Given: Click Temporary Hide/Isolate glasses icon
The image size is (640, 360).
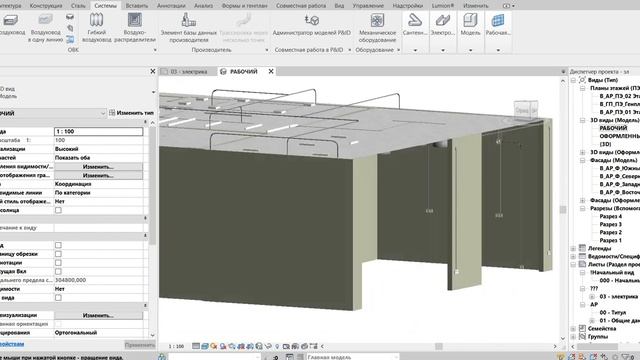Looking at the screenshot, I should coord(268,346).
